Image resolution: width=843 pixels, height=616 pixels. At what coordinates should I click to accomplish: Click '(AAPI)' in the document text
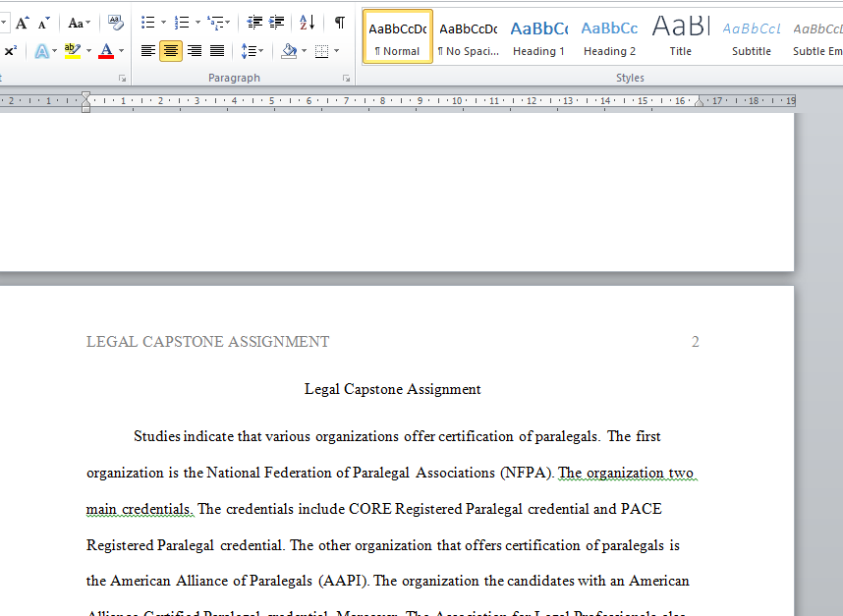344,581
